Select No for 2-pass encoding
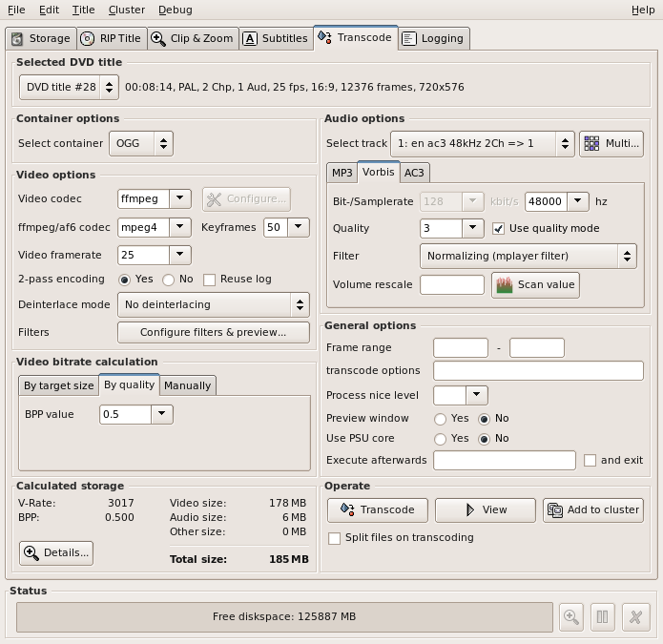The width and height of the screenshot is (663, 644). tap(169, 279)
